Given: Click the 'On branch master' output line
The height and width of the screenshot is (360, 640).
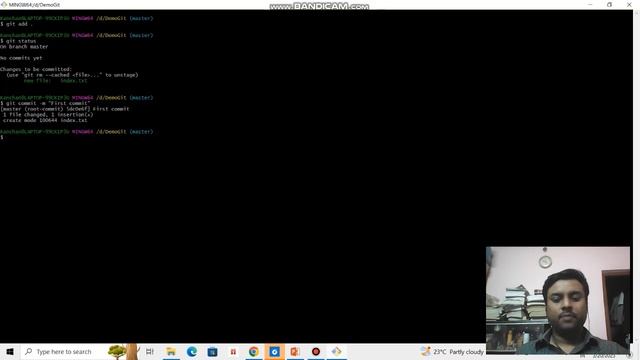Looking at the screenshot, I should click(x=24, y=47).
